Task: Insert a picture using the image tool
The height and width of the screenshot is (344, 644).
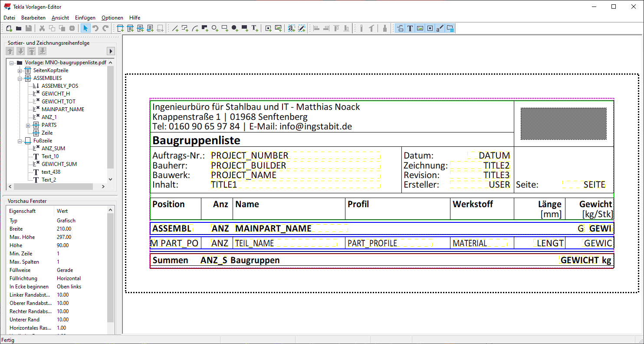Action: point(278,28)
